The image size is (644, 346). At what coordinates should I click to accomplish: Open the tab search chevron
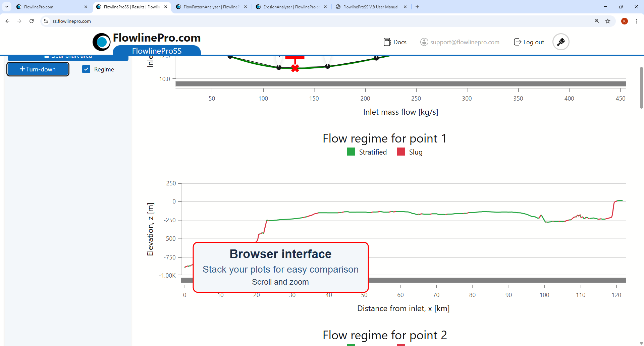(x=7, y=7)
